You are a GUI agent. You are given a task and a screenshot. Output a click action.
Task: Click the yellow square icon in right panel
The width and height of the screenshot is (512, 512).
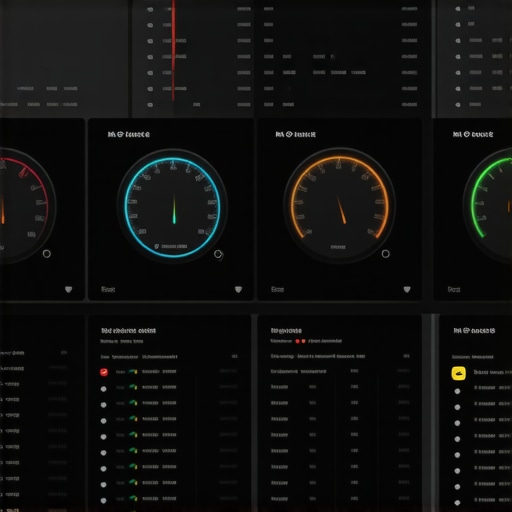tap(458, 373)
